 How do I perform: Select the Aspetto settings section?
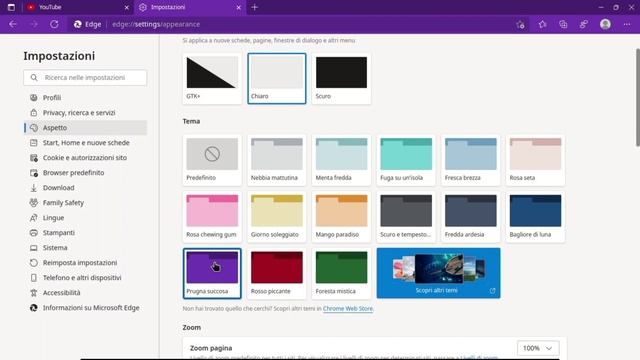pyautogui.click(x=85, y=128)
